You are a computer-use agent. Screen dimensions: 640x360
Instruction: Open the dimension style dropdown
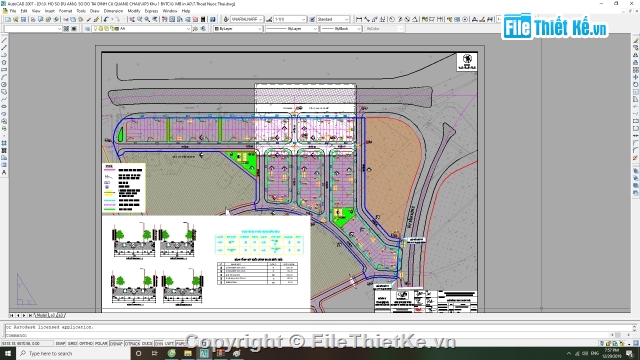289,19
